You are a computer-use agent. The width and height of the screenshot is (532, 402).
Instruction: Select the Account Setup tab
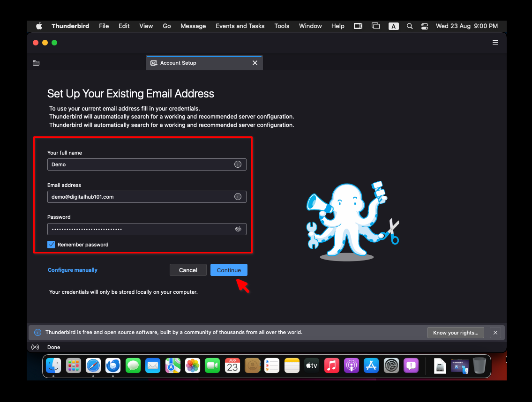(204, 63)
